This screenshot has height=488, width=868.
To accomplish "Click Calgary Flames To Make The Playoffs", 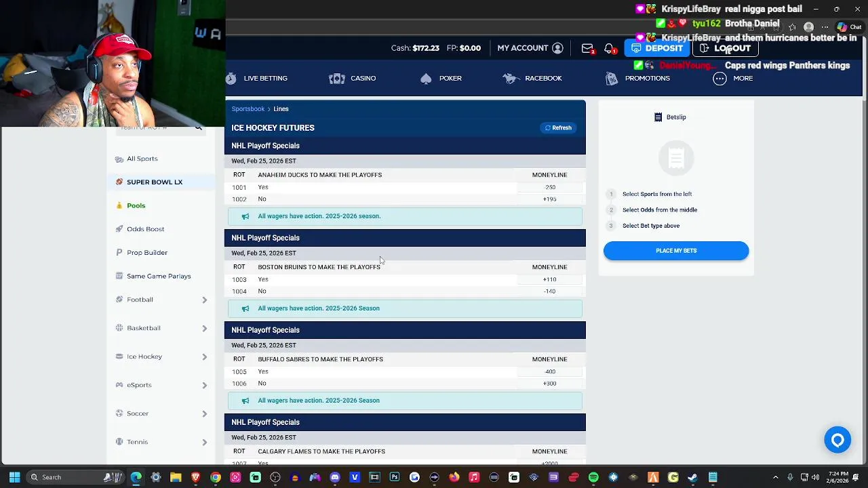I will [321, 451].
